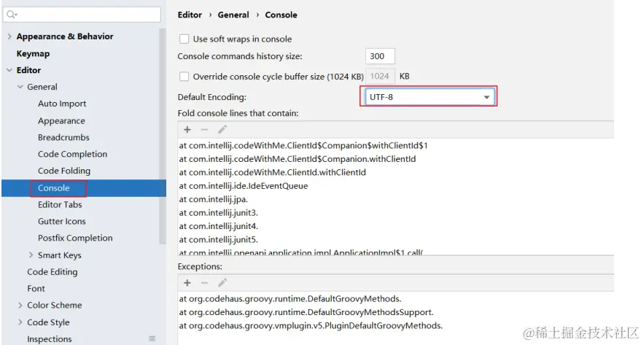Toggle Override console cycle buffer size checkbox

(x=184, y=77)
